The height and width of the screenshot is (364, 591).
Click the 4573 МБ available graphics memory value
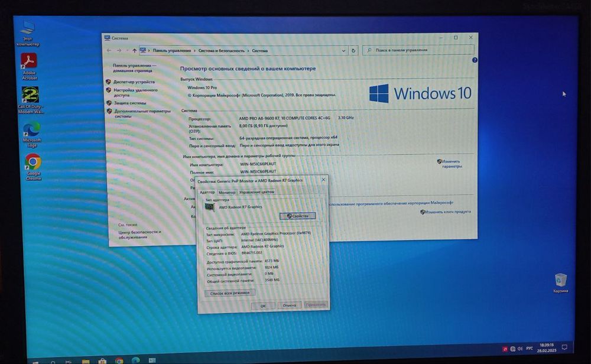click(271, 261)
